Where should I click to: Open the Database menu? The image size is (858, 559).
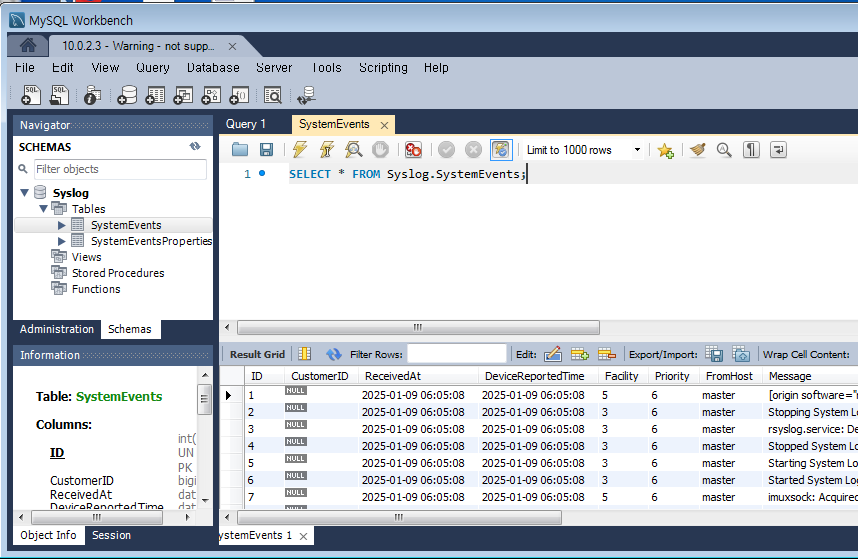pyautogui.click(x=213, y=68)
